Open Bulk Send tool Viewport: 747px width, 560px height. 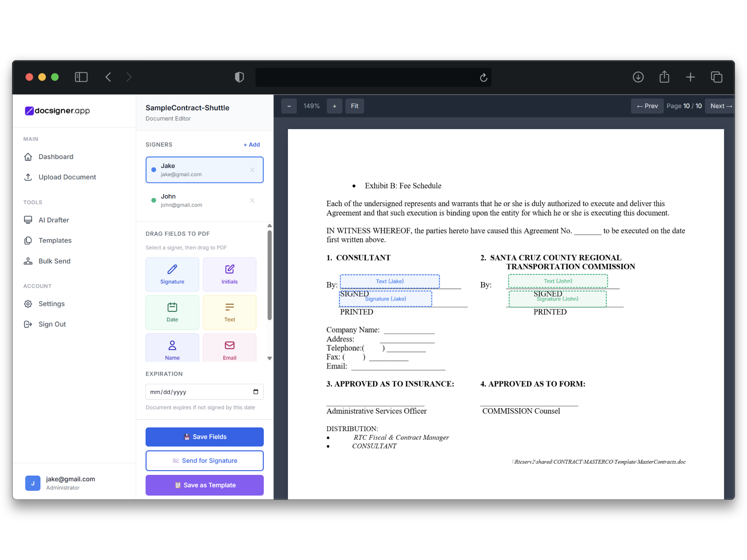[x=54, y=261]
